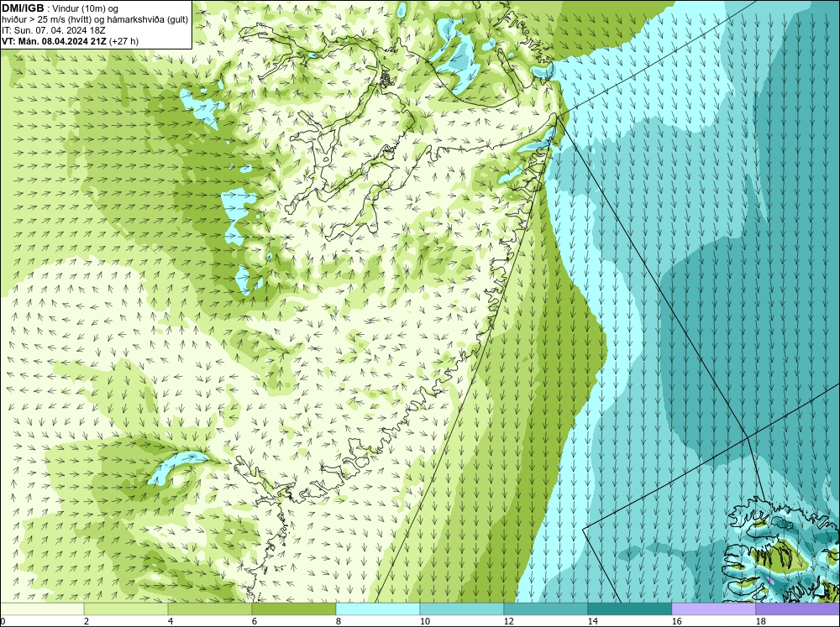Click the scale label '18'
The width and height of the screenshot is (840, 627).
pyautogui.click(x=761, y=621)
